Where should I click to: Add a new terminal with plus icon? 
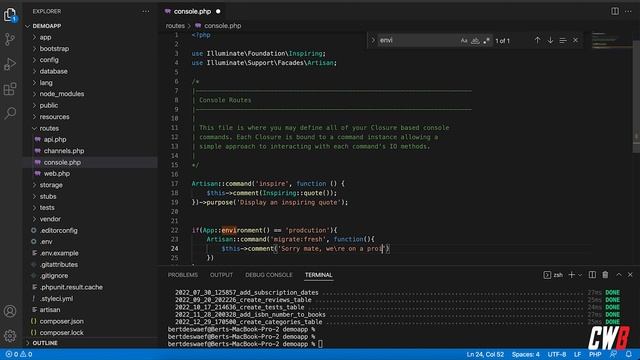571,275
